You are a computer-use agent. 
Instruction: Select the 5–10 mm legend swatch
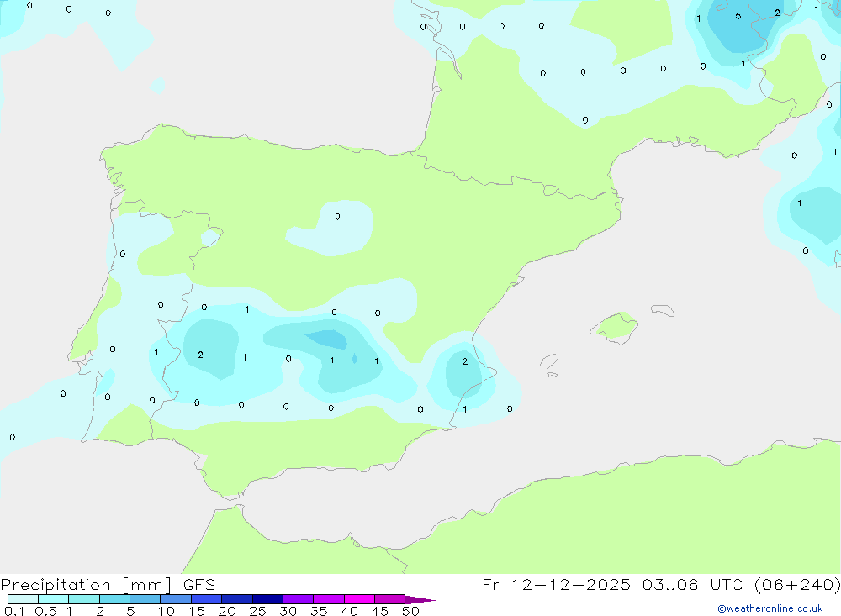pyautogui.click(x=145, y=599)
